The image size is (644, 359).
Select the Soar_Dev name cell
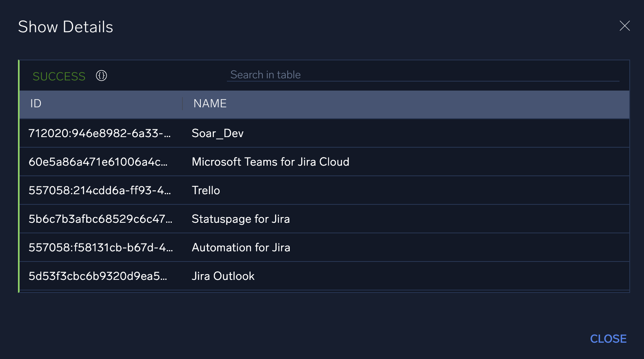(218, 133)
